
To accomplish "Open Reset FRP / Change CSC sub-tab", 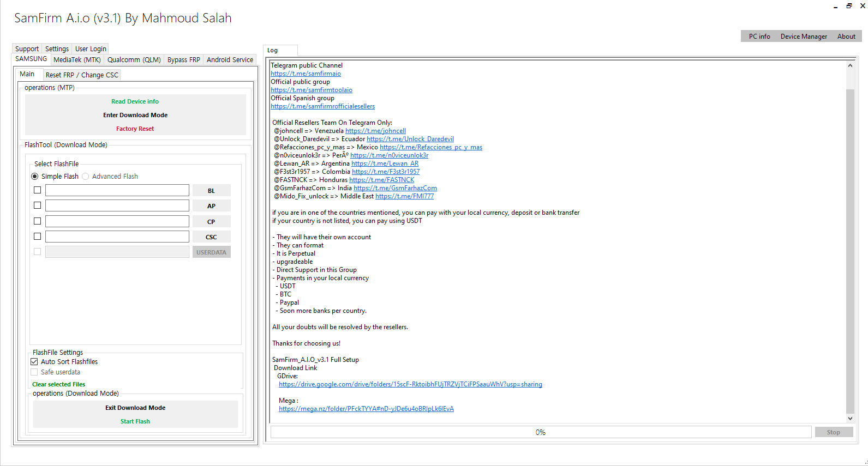I will (x=82, y=75).
